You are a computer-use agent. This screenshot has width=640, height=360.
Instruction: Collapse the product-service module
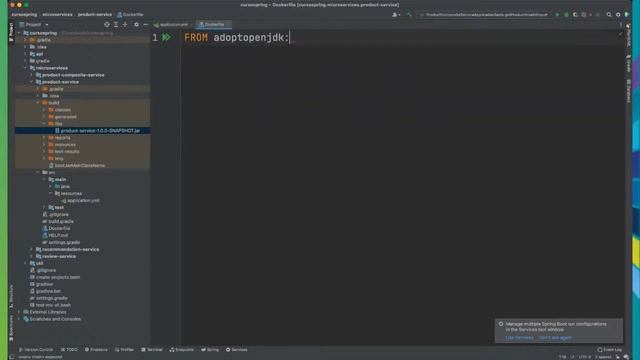coord(32,82)
